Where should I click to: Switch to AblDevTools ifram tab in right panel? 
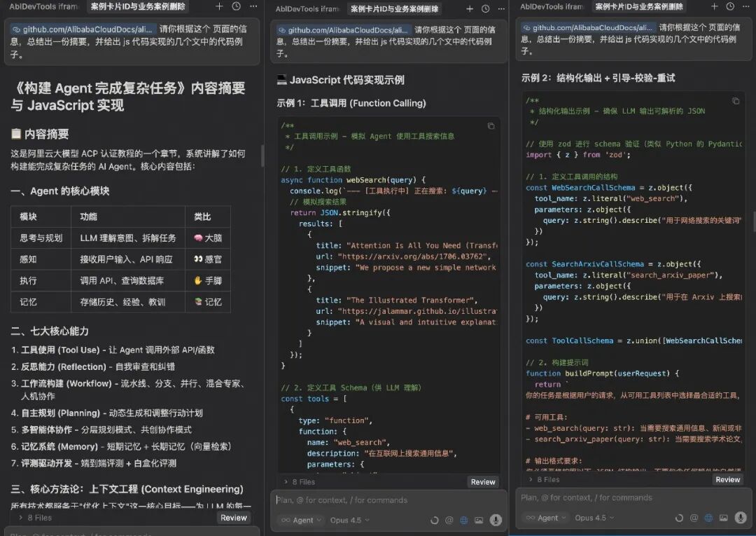click(552, 6)
